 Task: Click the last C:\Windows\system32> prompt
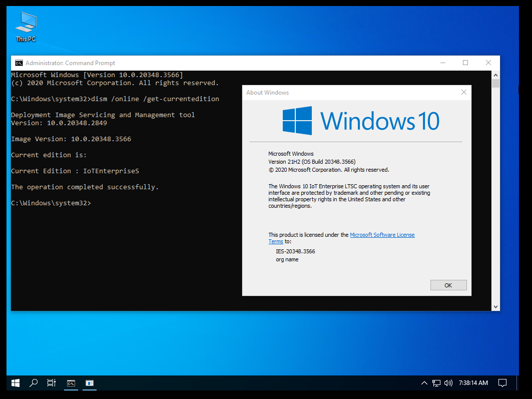[x=51, y=203]
